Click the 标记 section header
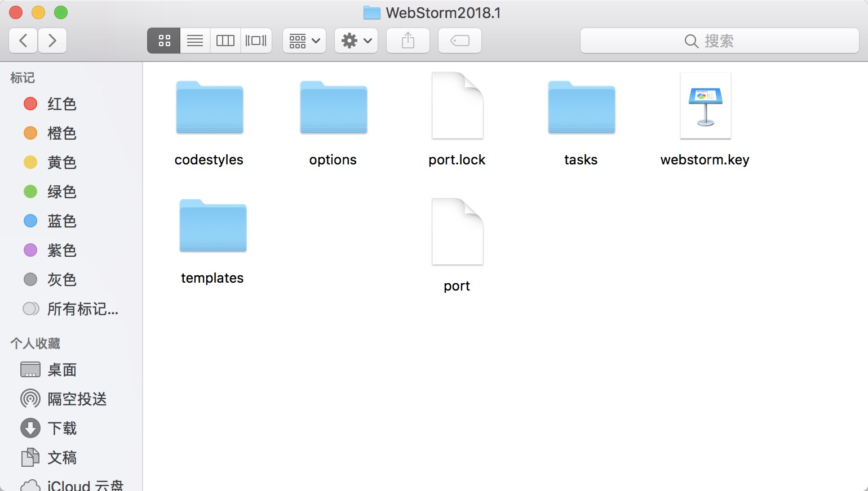This screenshot has height=491, width=868. point(23,78)
